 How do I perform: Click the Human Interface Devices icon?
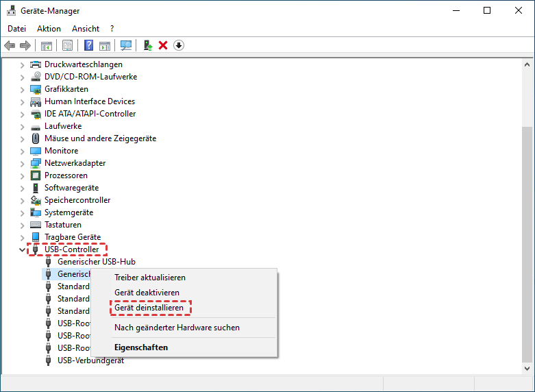36,101
